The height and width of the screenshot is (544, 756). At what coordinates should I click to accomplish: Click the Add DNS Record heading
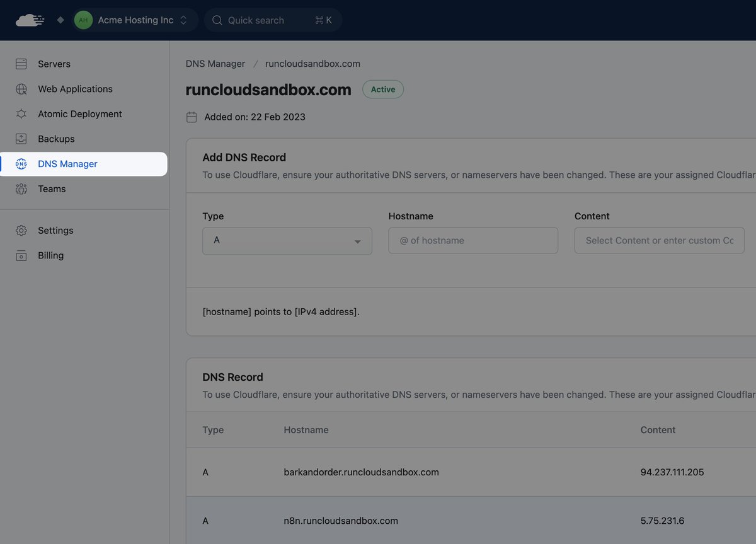click(x=244, y=158)
